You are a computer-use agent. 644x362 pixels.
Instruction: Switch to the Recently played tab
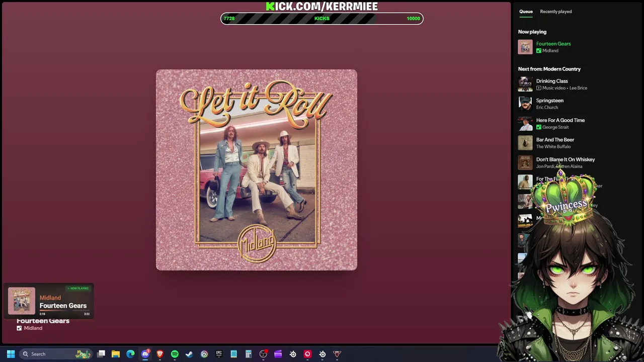[x=555, y=12]
